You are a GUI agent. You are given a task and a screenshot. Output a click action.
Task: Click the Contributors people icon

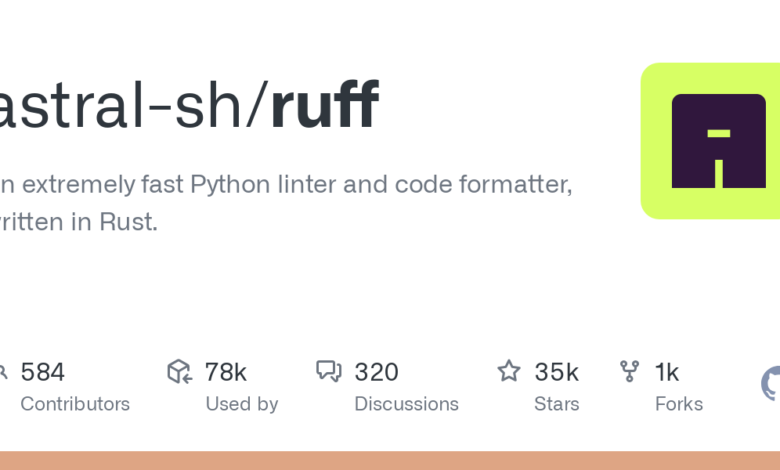click(x=3, y=372)
